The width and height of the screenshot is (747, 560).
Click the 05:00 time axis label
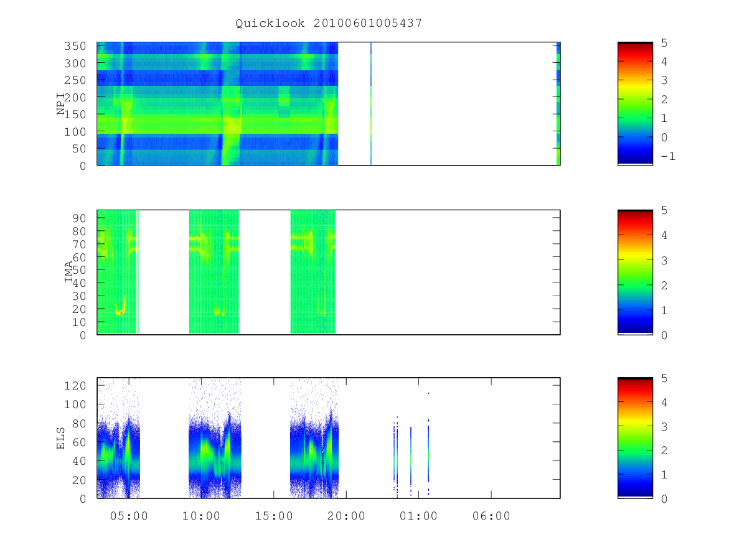point(129,516)
